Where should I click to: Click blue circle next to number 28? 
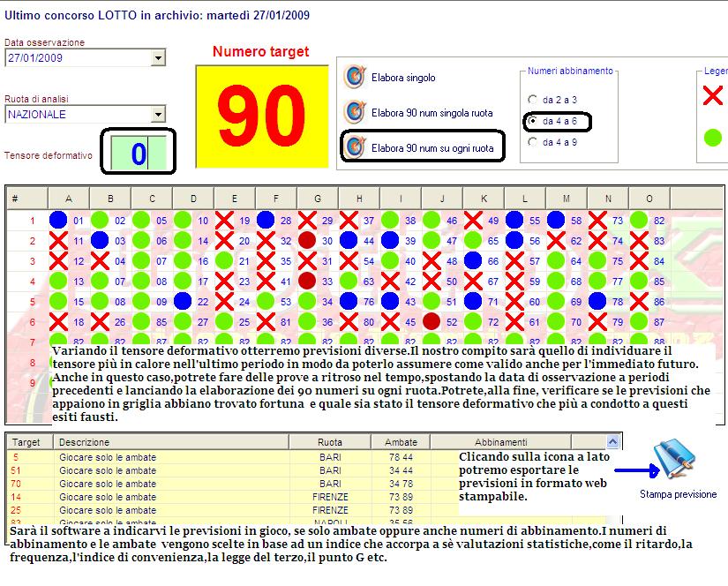tap(266, 220)
